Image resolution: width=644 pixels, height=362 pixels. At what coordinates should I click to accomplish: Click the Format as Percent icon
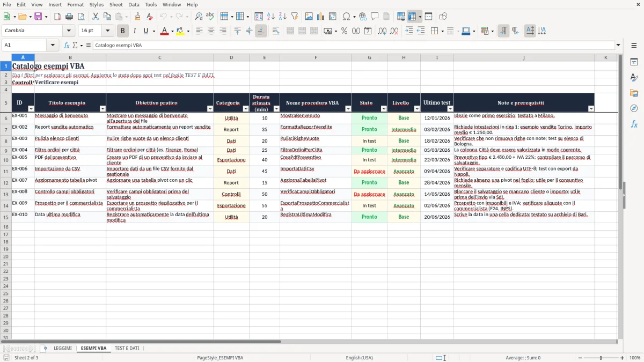[344, 31]
